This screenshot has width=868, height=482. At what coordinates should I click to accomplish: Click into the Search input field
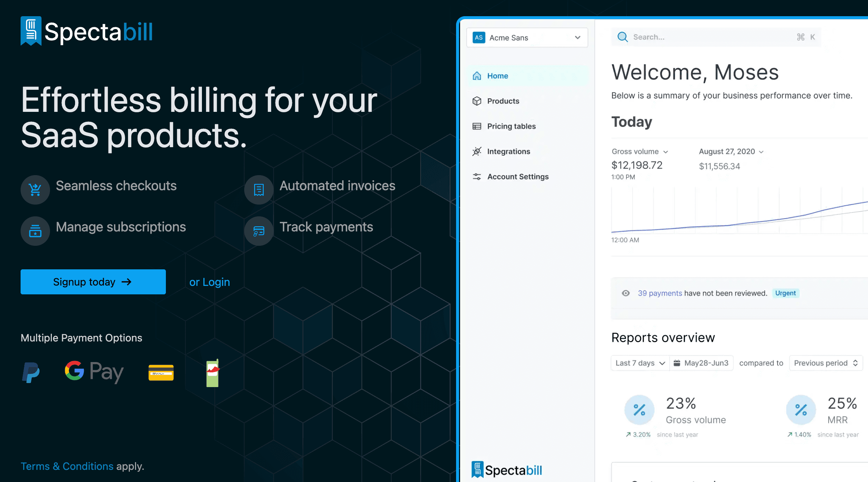[x=710, y=37]
